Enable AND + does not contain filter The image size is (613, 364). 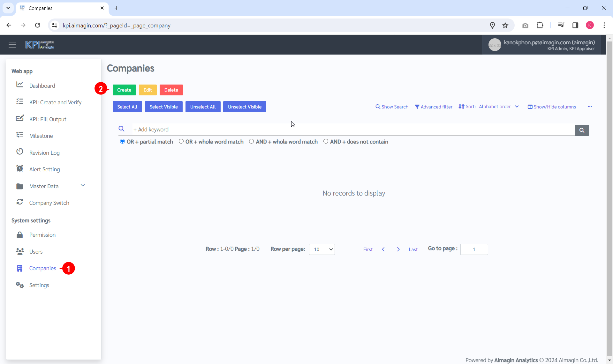(326, 141)
